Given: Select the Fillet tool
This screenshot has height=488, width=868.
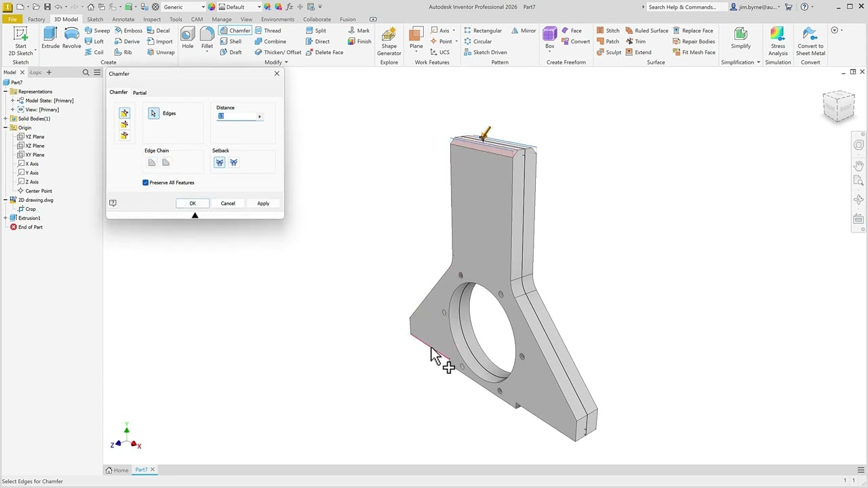Looking at the screenshot, I should [207, 38].
